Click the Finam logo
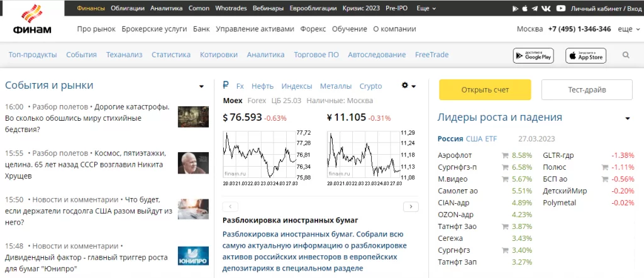 tap(31, 19)
